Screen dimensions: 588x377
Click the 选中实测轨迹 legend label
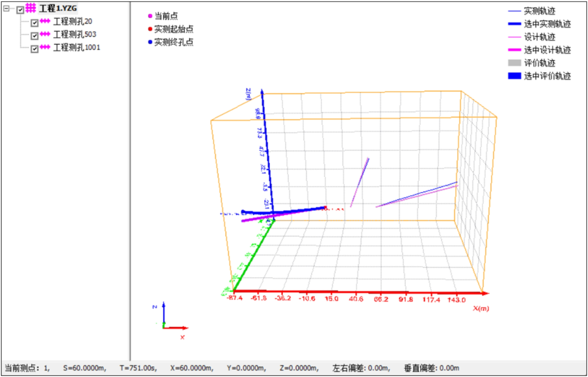(547, 24)
